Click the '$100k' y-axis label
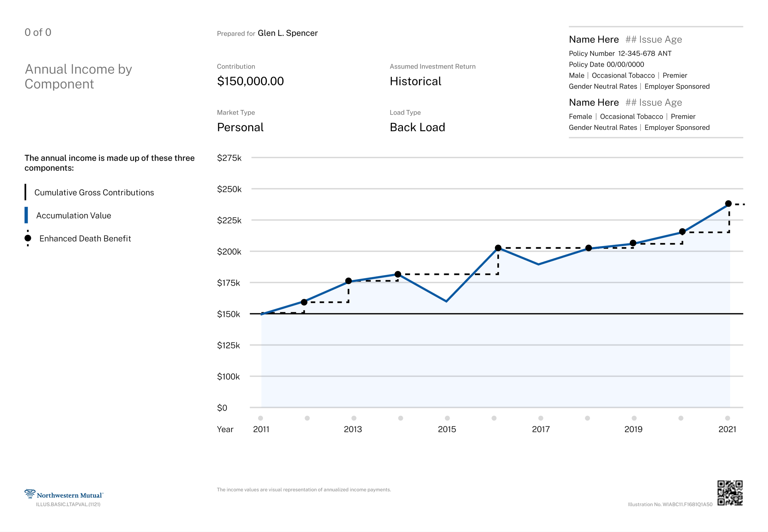The width and height of the screenshot is (768, 532). pyautogui.click(x=229, y=376)
